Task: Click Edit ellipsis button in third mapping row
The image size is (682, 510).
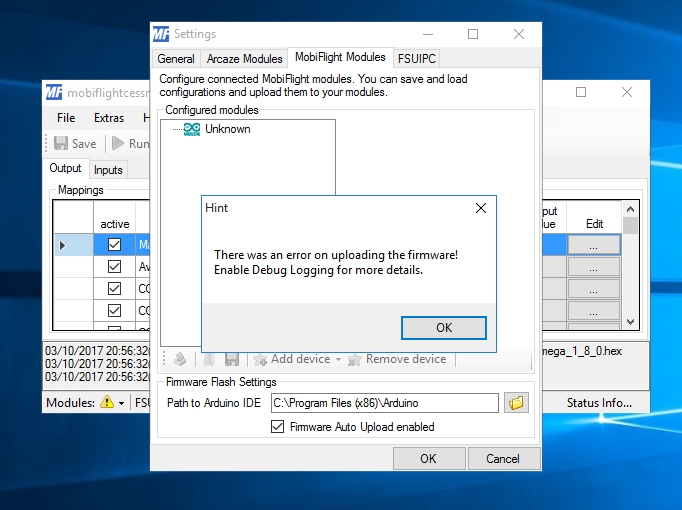Action: [x=594, y=289]
